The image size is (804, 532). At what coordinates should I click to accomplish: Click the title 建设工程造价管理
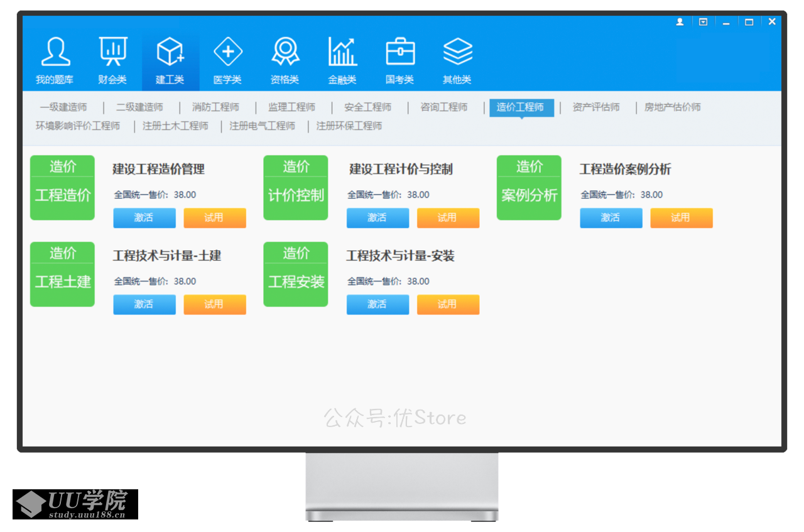click(158, 169)
